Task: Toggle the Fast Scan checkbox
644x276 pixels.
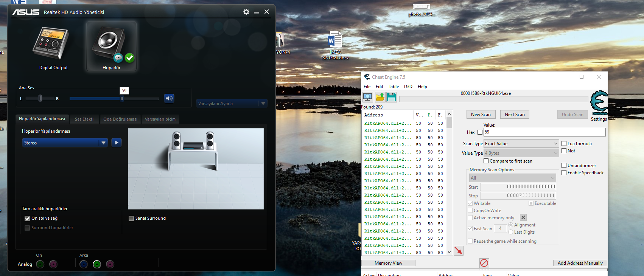Action: pos(470,229)
